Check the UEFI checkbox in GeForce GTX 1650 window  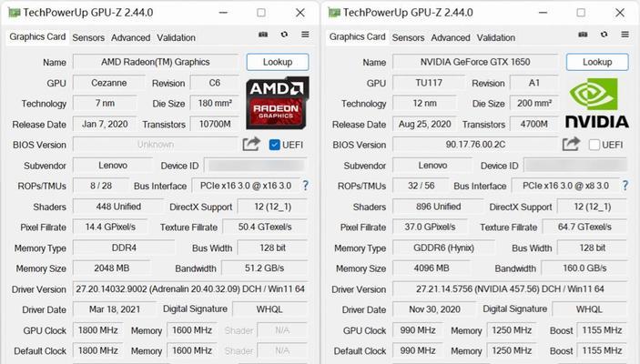coord(595,145)
